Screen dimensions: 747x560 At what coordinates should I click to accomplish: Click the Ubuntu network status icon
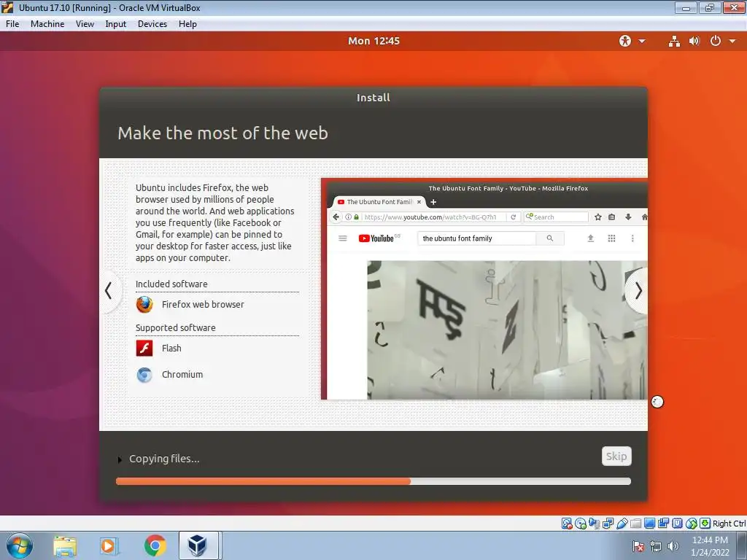point(674,41)
